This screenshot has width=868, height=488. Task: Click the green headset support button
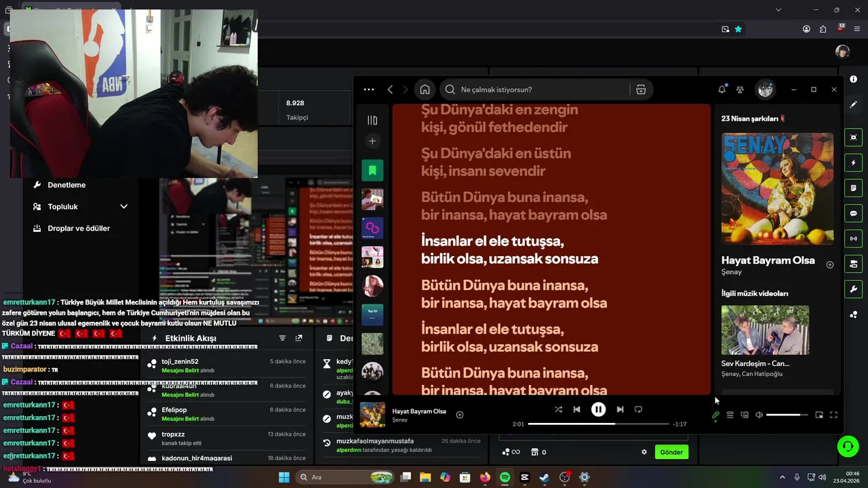(848, 447)
